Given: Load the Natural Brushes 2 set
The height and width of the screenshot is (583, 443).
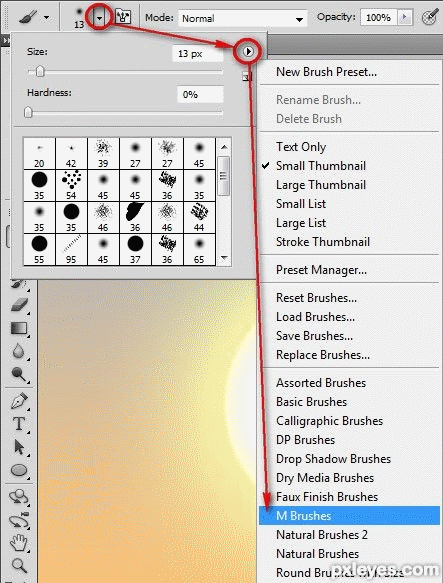Looking at the screenshot, I should (x=322, y=535).
